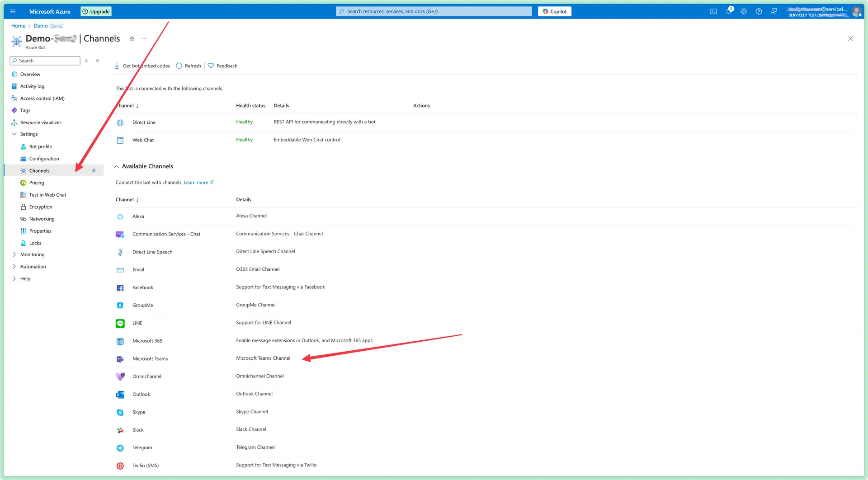Favorite the Demo bot with the star
Screen dimensions: 868x480
click(132, 39)
